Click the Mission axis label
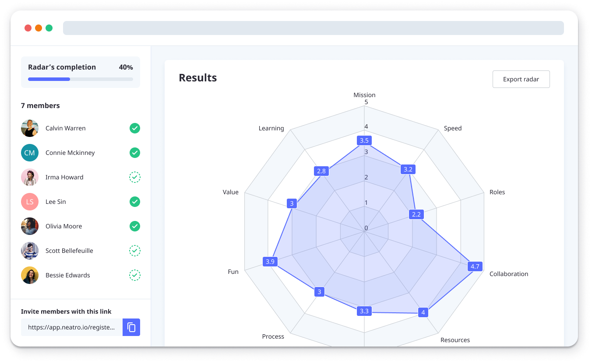592x364 pixels. click(364, 95)
